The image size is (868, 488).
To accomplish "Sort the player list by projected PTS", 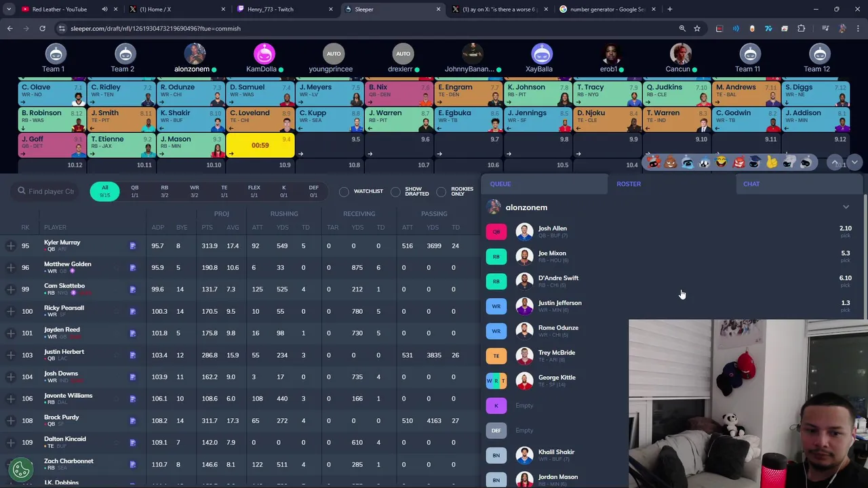I will coord(207,228).
